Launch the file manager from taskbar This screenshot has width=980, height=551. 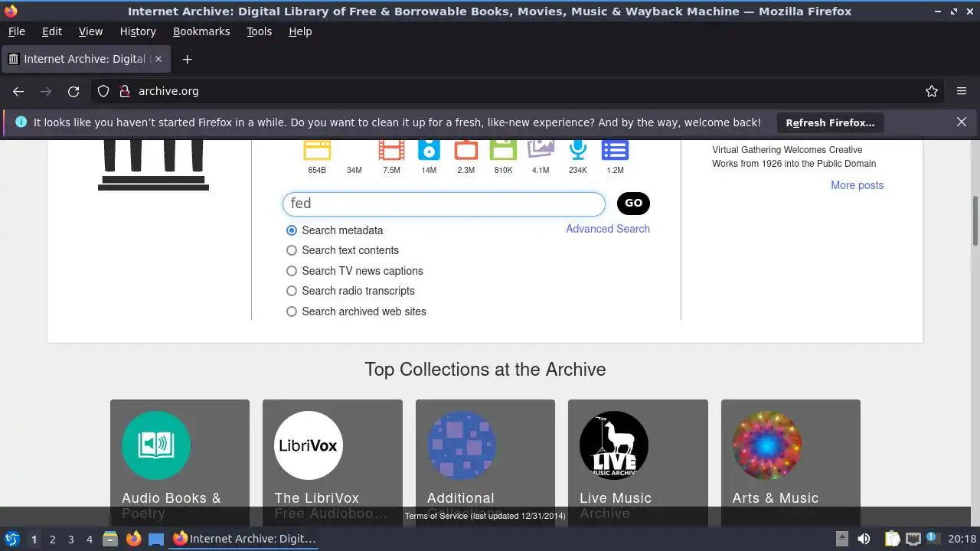pos(110,539)
